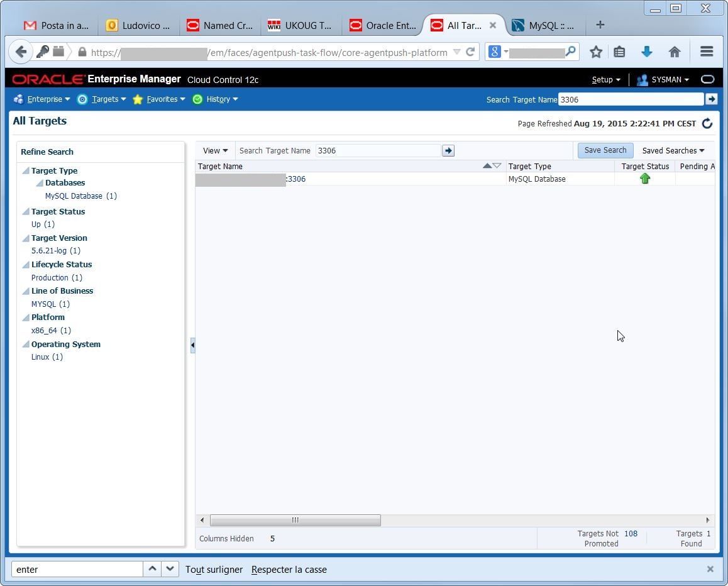Switch to the UKOUG tab
This screenshot has width=728, height=586.
pyautogui.click(x=301, y=26)
